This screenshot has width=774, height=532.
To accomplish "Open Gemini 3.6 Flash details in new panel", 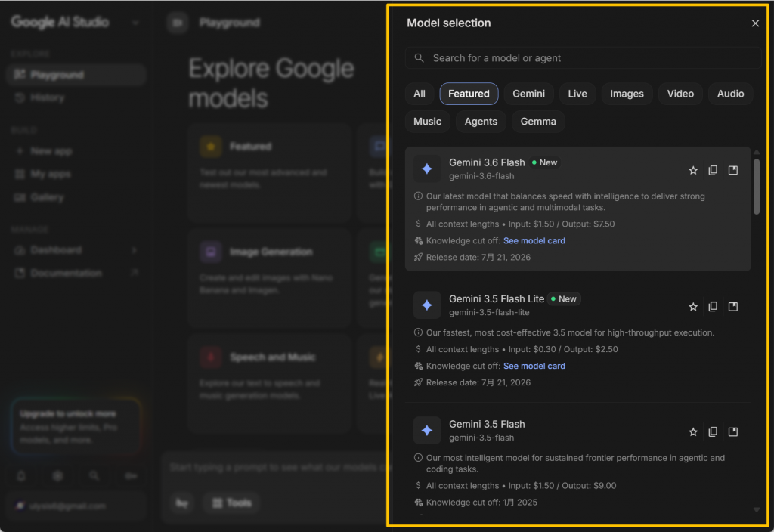I will [x=733, y=170].
